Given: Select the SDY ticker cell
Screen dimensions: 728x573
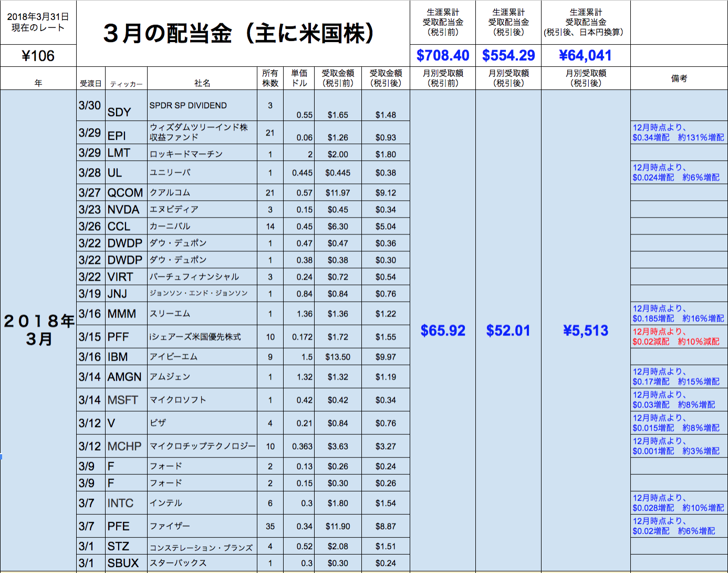Looking at the screenshot, I should point(126,106).
